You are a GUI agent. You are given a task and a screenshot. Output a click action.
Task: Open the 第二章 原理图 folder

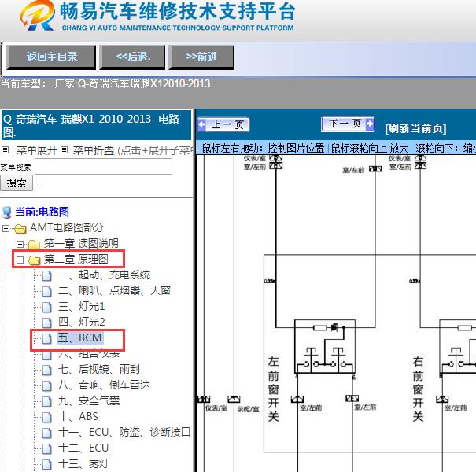pyautogui.click(x=76, y=260)
